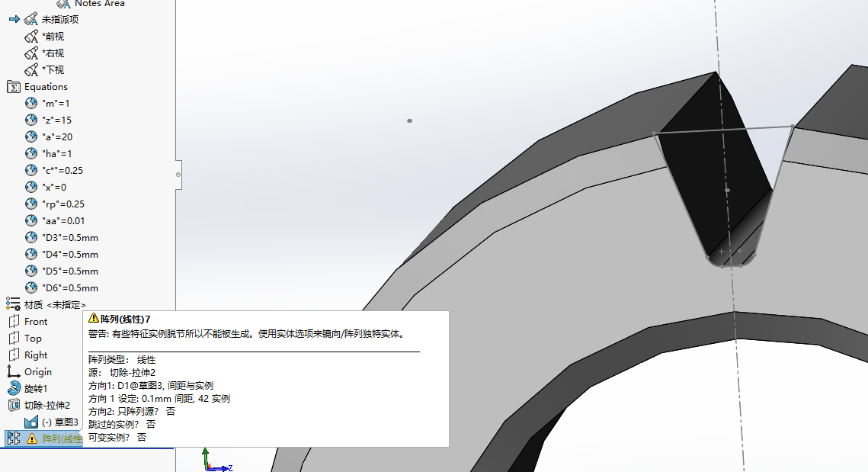The width and height of the screenshot is (868, 472).
Task: Select the 未指派项 annotation view item
Action: 59,19
